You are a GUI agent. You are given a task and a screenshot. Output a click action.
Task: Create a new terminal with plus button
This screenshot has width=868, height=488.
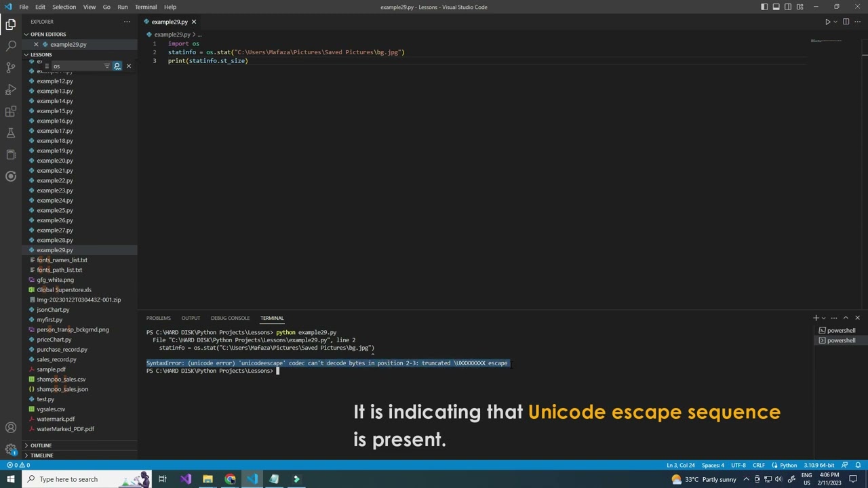816,318
